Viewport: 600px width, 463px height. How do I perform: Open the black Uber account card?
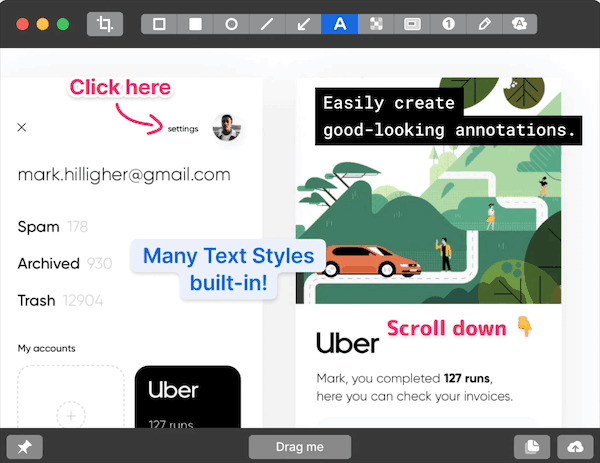188,397
